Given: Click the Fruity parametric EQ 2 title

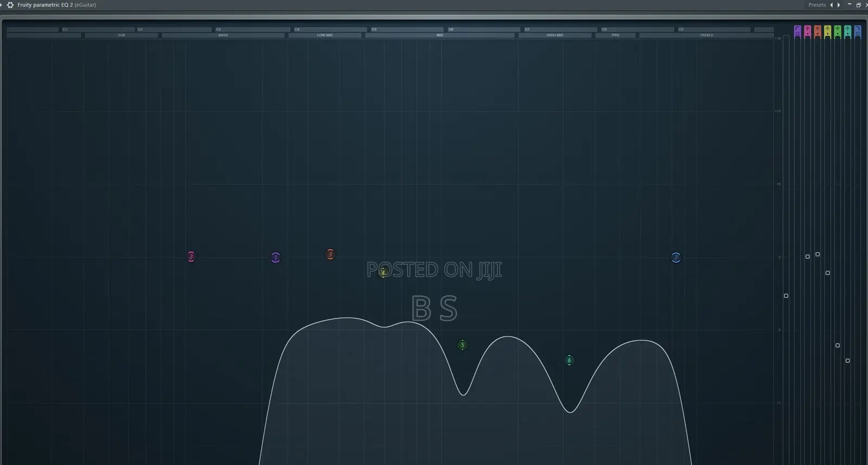Looking at the screenshot, I should (x=45, y=5).
